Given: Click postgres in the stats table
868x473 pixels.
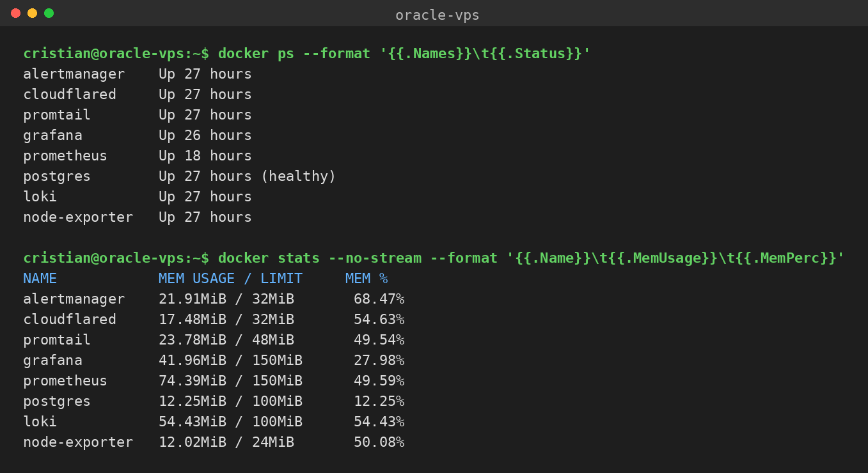Looking at the screenshot, I should 57,401.
